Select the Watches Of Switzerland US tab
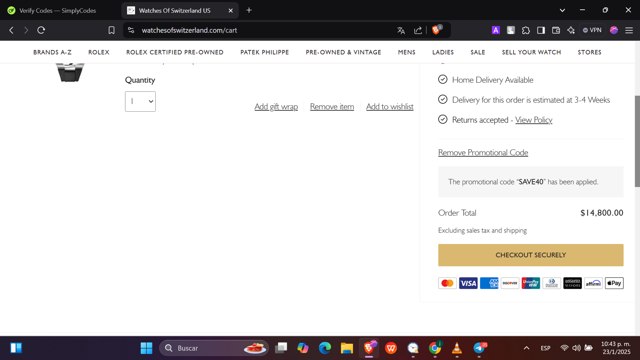Image resolution: width=640 pixels, height=360 pixels. (x=175, y=11)
